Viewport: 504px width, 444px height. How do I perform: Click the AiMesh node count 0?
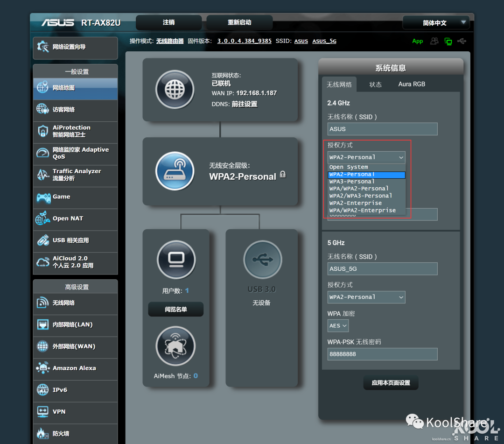(x=196, y=376)
